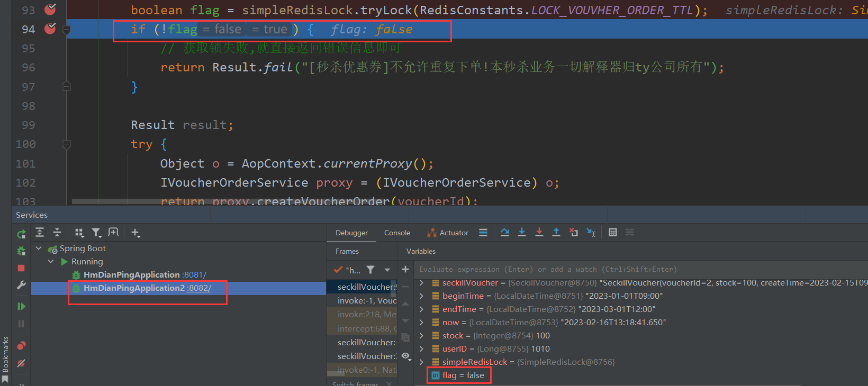The image size is (868, 386).
Task: Click Open in New Tab icon in Services
Action: pos(113,232)
